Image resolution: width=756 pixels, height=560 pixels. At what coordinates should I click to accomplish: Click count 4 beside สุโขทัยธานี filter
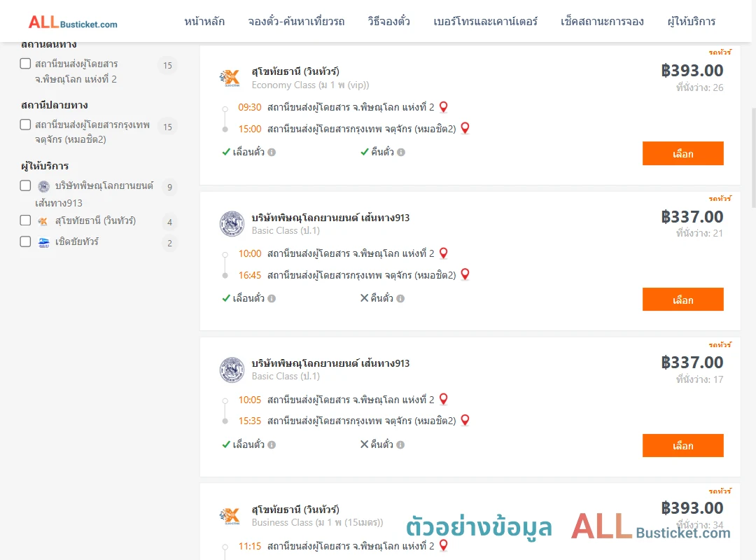click(169, 223)
